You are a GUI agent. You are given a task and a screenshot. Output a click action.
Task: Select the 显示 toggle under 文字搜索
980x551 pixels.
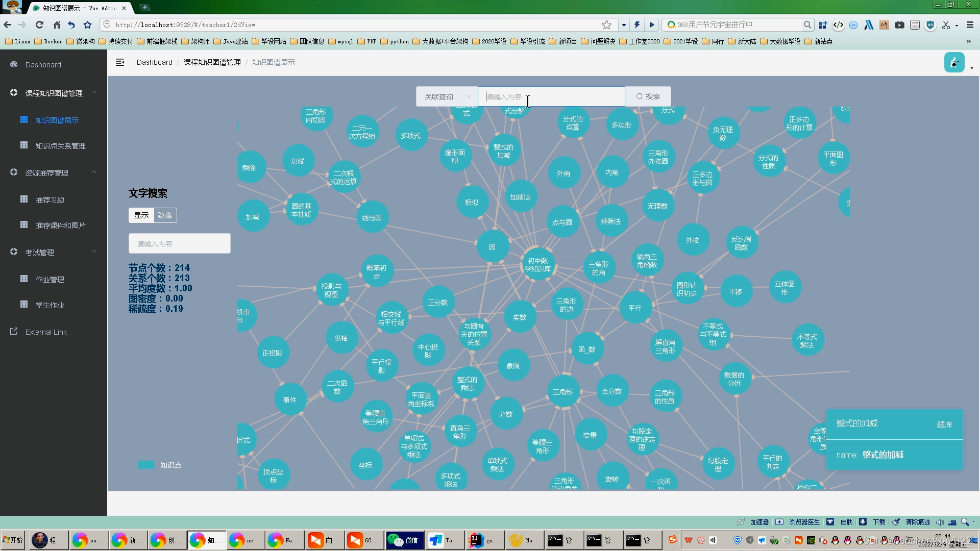coord(141,215)
